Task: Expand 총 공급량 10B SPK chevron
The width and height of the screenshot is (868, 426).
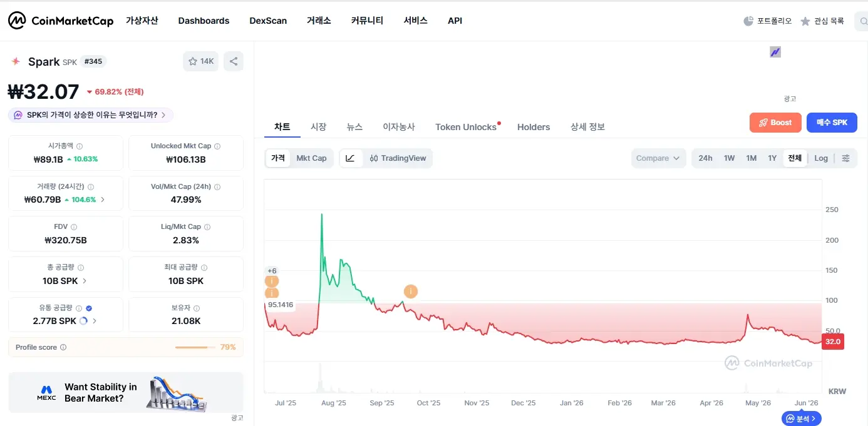Action: tap(85, 281)
